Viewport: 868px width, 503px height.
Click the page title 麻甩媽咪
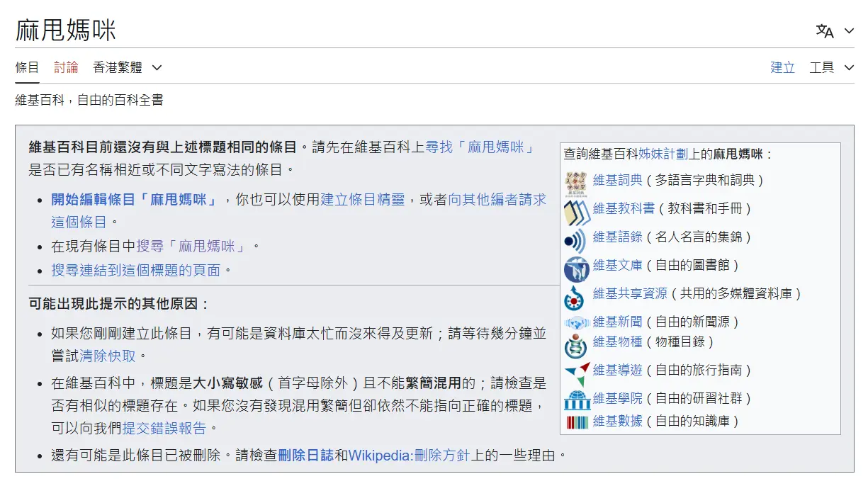[66, 30]
